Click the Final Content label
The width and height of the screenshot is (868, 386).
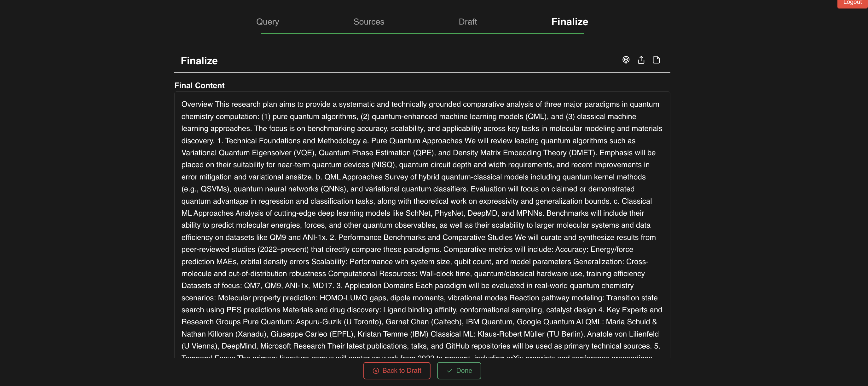pos(200,85)
